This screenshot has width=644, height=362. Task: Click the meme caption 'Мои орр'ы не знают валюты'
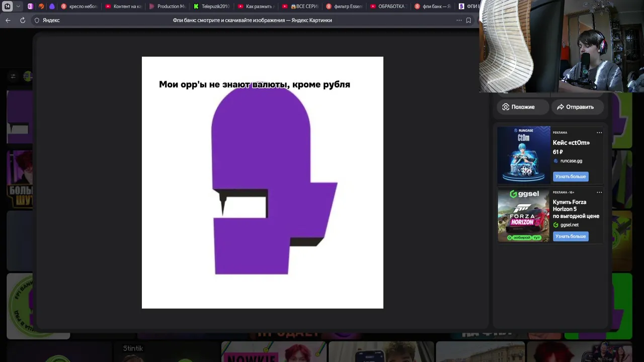click(224, 84)
